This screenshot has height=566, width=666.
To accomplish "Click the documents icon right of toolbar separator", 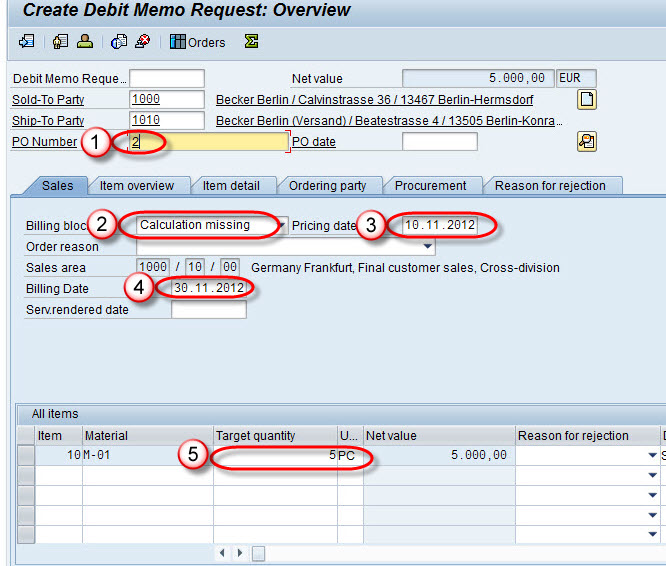I will [x=119, y=42].
